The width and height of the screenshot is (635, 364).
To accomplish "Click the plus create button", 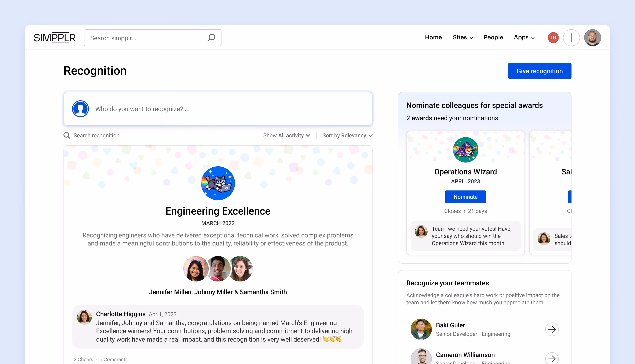I will tap(571, 38).
